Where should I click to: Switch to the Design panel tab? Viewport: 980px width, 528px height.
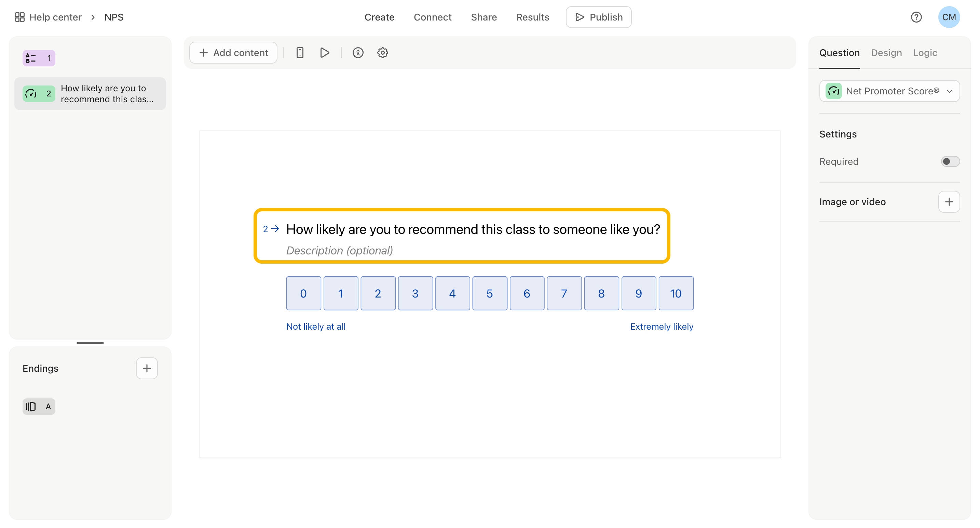[886, 53]
